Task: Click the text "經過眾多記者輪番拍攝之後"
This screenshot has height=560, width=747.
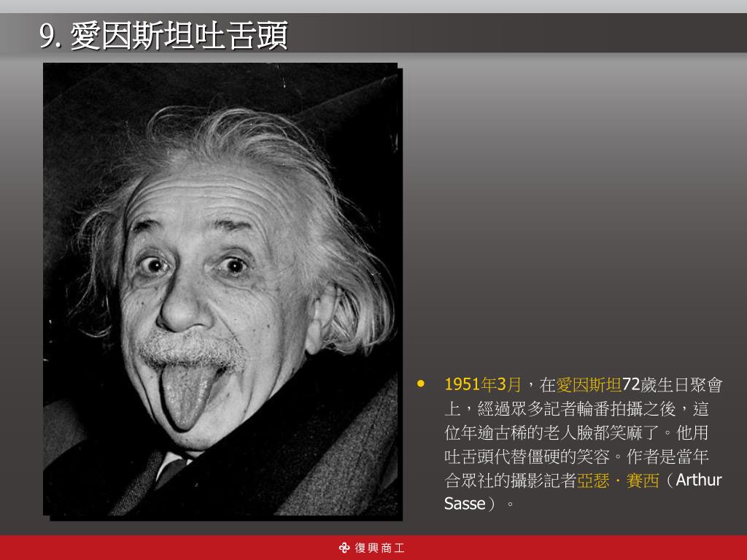Action: 576,408
